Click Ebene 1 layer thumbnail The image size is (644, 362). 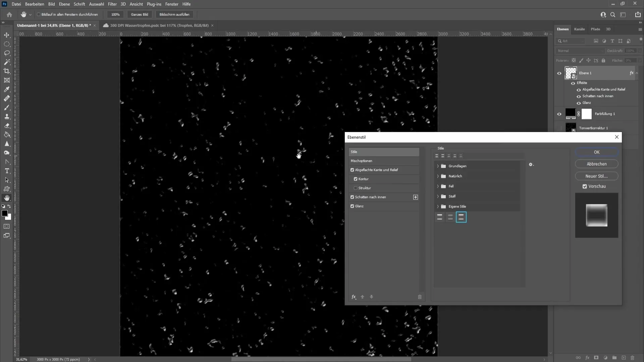coord(571,73)
